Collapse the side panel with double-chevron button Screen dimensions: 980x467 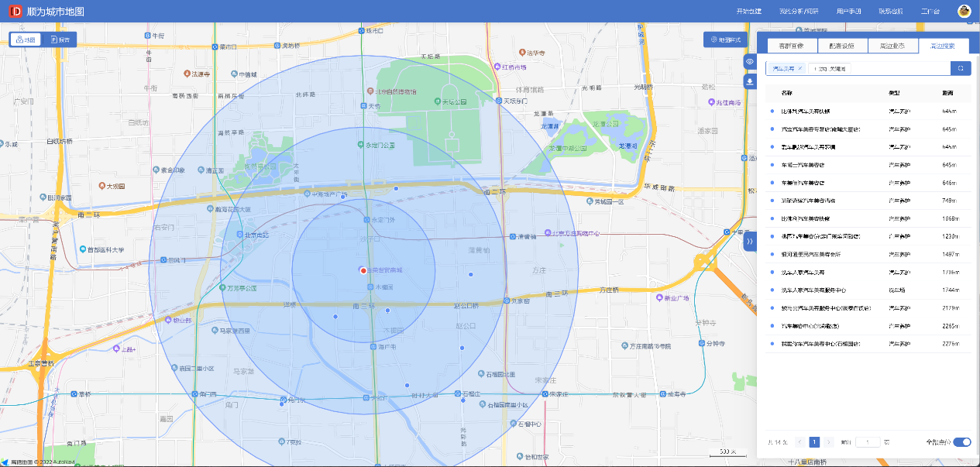tap(750, 242)
